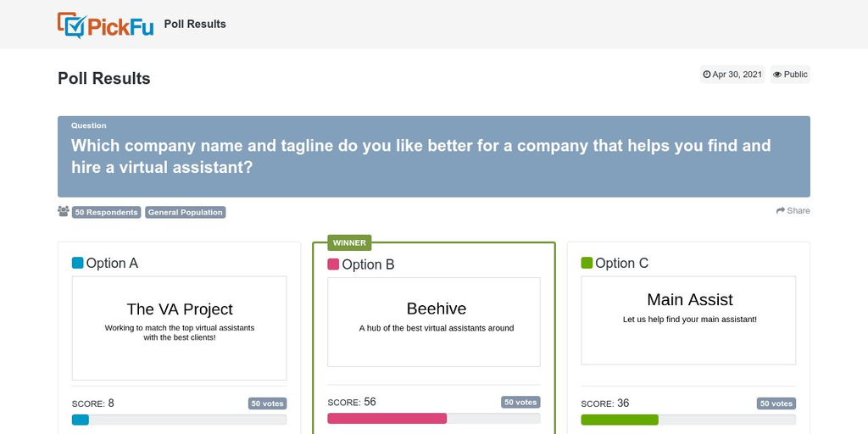This screenshot has width=868, height=434.
Task: Click the PickFu logo icon
Action: 72,25
